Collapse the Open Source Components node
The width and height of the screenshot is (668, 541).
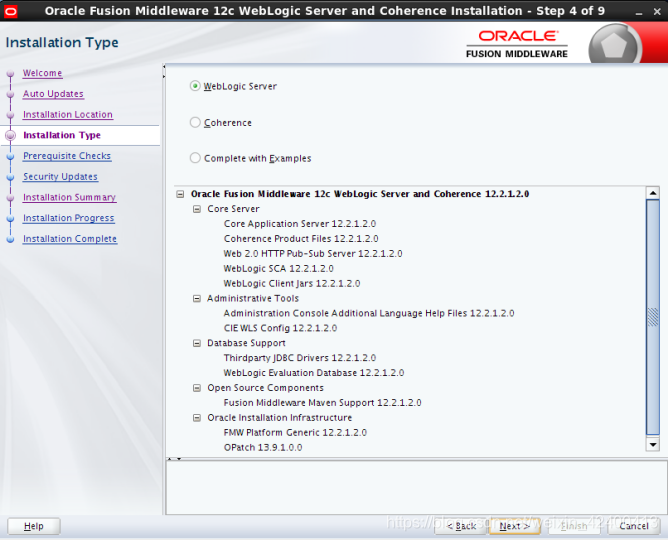197,388
